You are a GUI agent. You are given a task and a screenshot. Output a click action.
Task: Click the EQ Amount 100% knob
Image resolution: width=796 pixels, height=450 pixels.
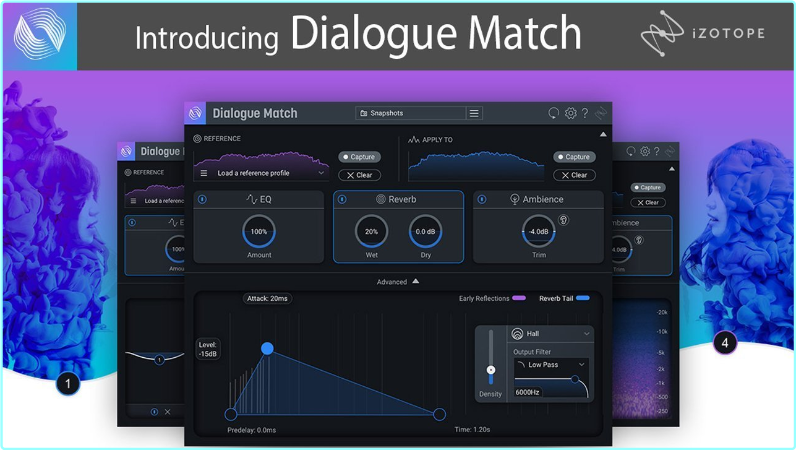pyautogui.click(x=259, y=232)
